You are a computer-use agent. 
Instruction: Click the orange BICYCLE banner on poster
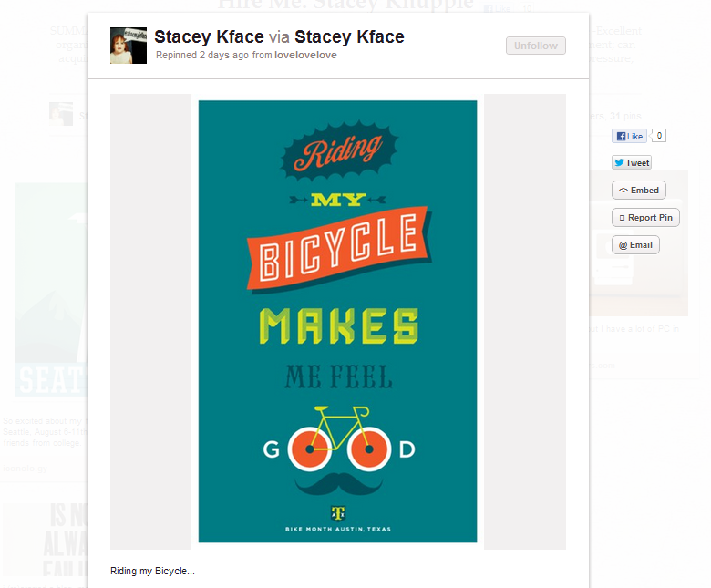click(x=339, y=247)
